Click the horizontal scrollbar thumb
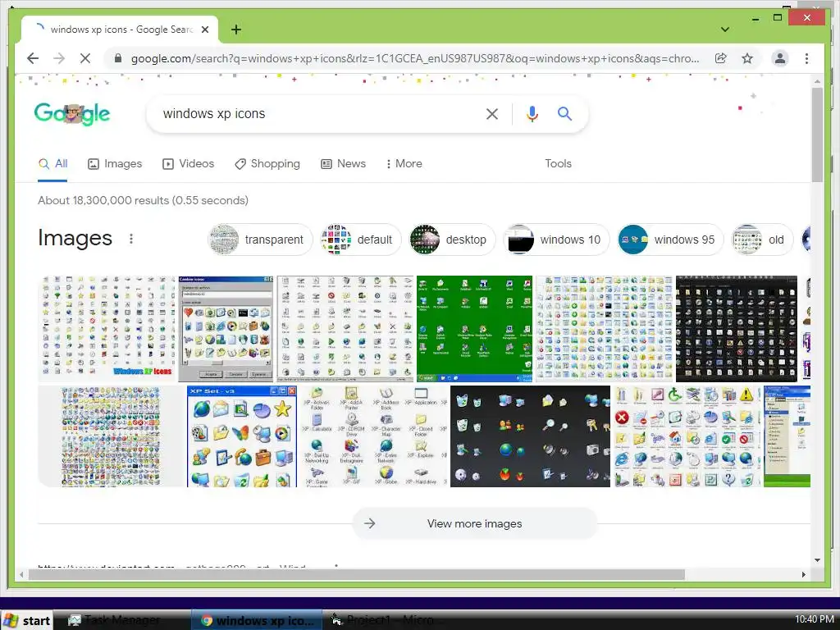Screen dimensions: 840x630 [x=356, y=574]
